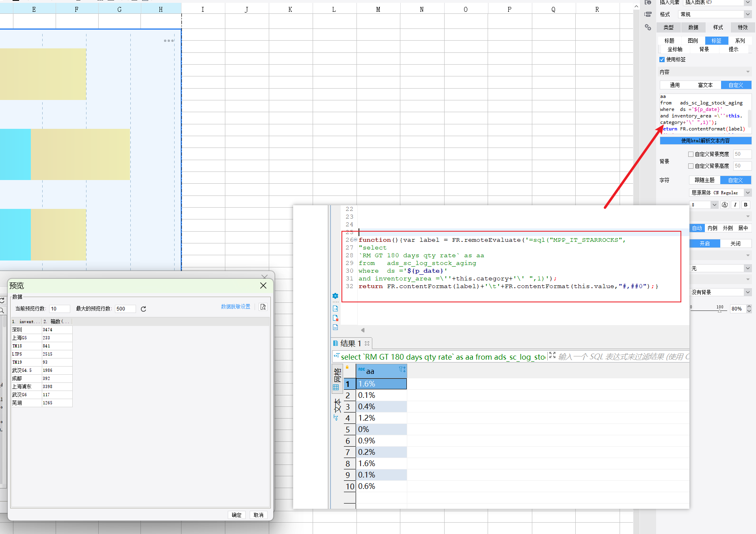Screen dimensions: 756x534
Task: Click the SQL text icon in query bar
Action: coord(336,356)
